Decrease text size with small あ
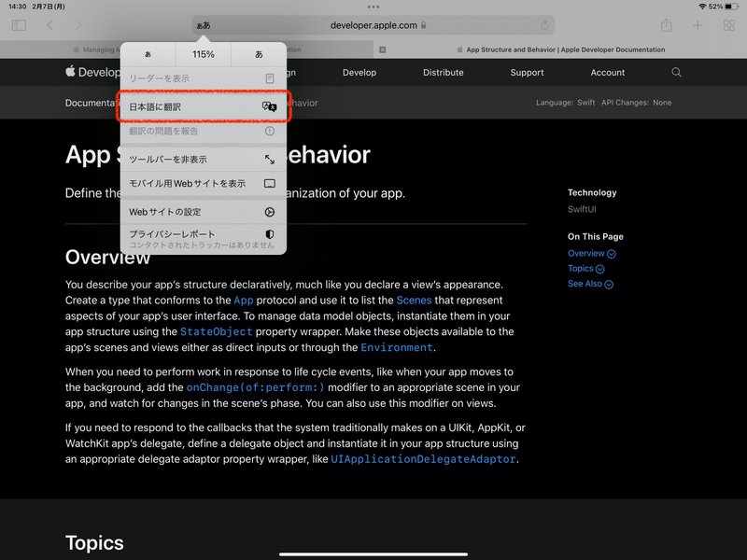 pos(148,54)
